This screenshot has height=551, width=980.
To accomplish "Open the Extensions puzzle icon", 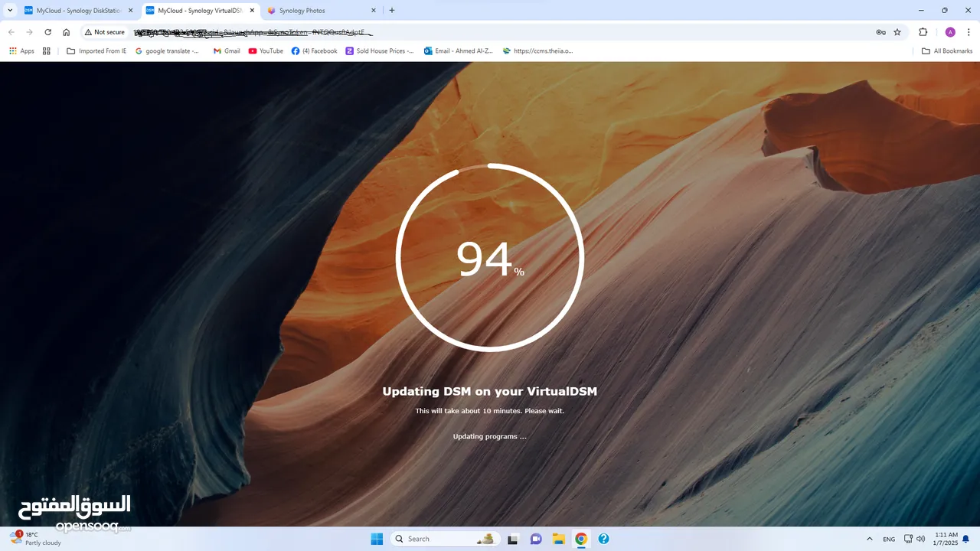I will (x=923, y=32).
